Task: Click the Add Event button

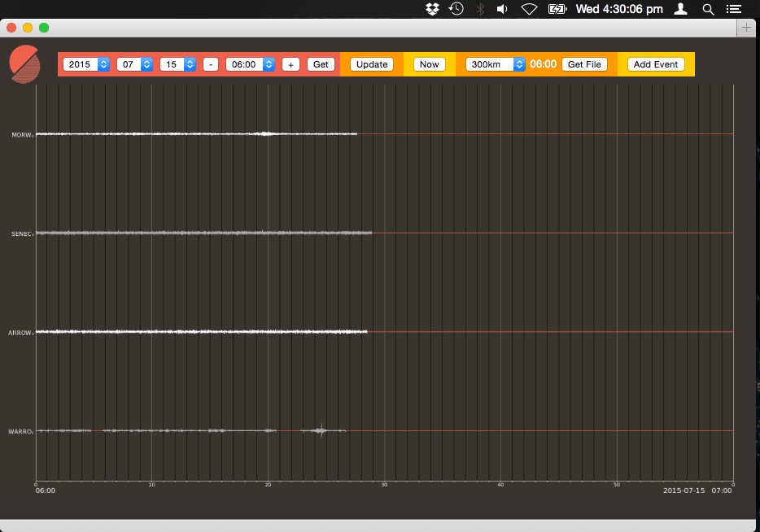Action: point(656,64)
